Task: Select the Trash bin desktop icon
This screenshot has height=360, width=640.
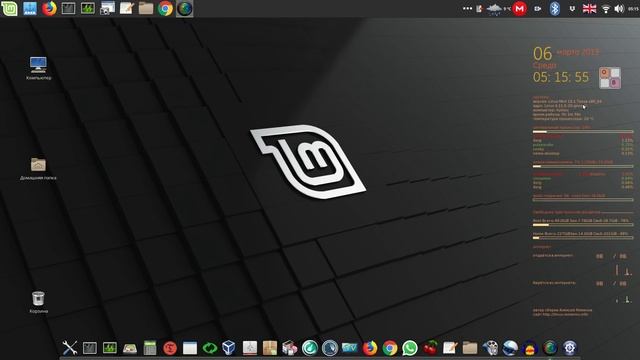Action: [x=38, y=302]
